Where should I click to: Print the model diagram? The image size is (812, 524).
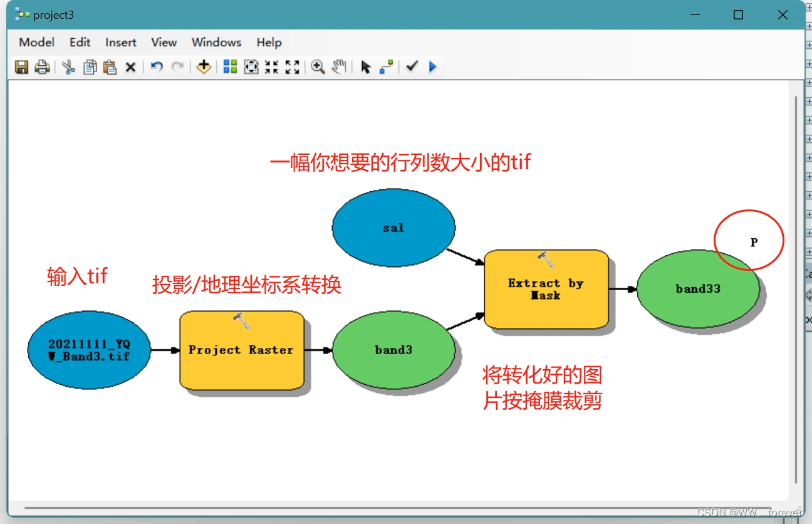click(x=42, y=67)
